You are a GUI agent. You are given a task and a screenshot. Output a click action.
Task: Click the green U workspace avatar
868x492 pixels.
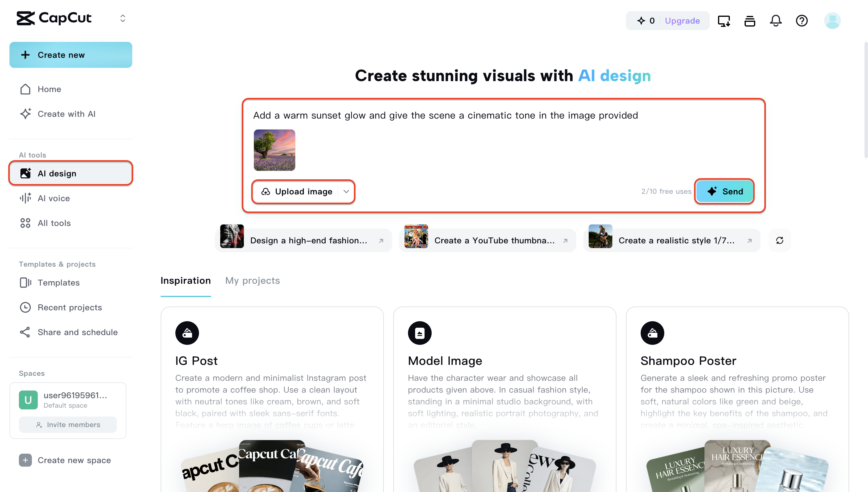pos(28,400)
